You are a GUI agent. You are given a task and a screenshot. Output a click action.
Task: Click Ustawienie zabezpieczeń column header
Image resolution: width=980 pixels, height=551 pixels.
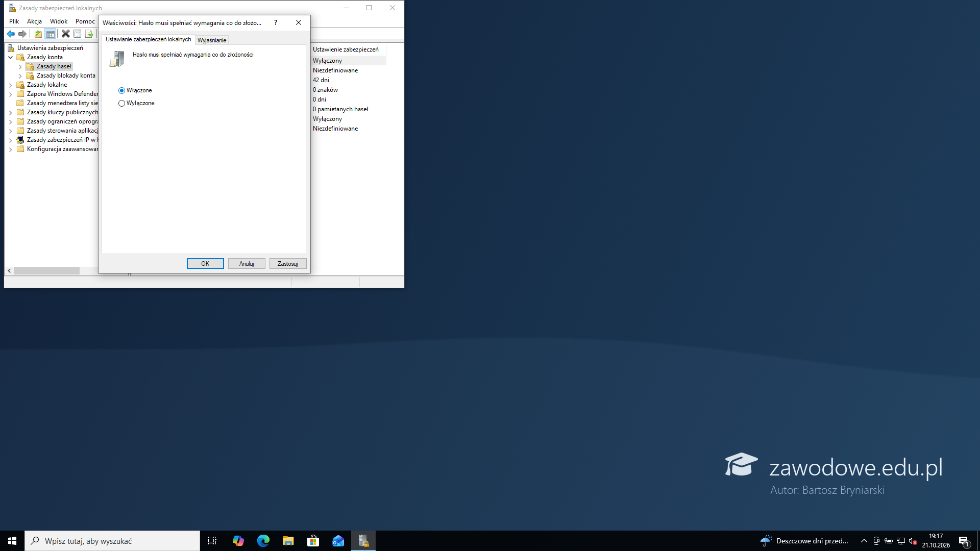pyautogui.click(x=348, y=49)
